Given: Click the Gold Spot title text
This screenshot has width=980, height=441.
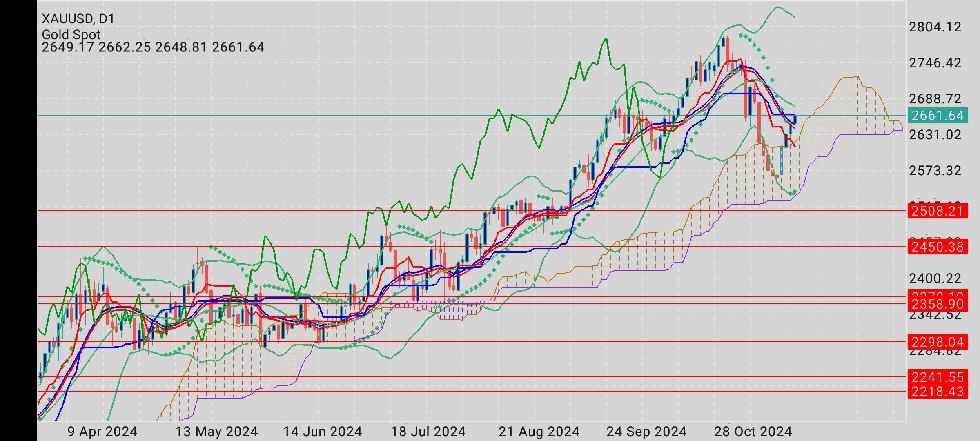Looking at the screenshot, I should coord(71,35).
